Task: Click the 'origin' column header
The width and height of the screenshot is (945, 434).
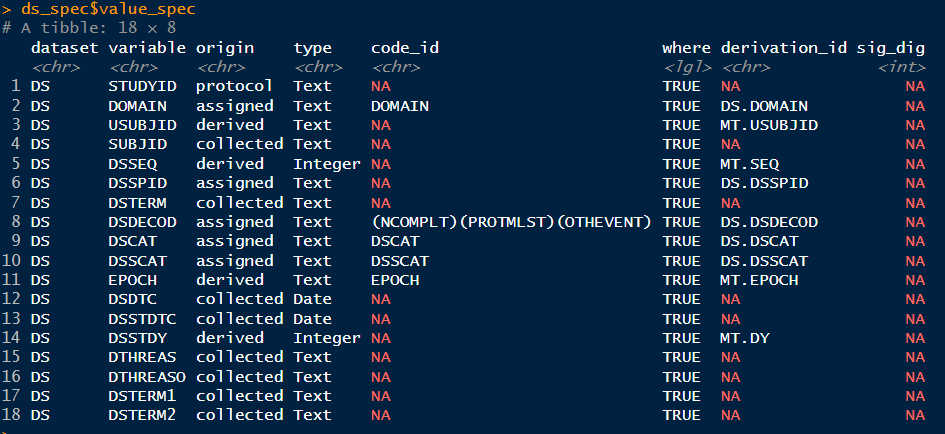Action: (x=225, y=47)
